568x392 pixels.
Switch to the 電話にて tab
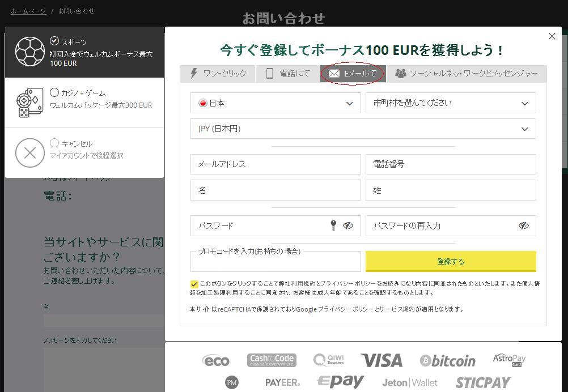(x=288, y=74)
